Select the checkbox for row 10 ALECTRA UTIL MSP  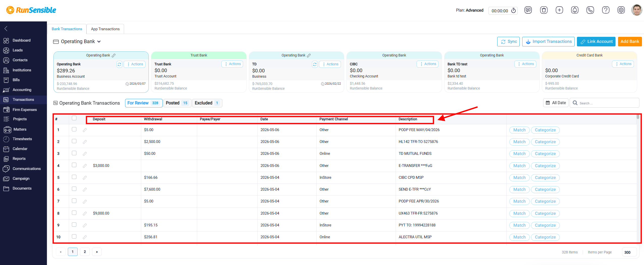tap(74, 237)
